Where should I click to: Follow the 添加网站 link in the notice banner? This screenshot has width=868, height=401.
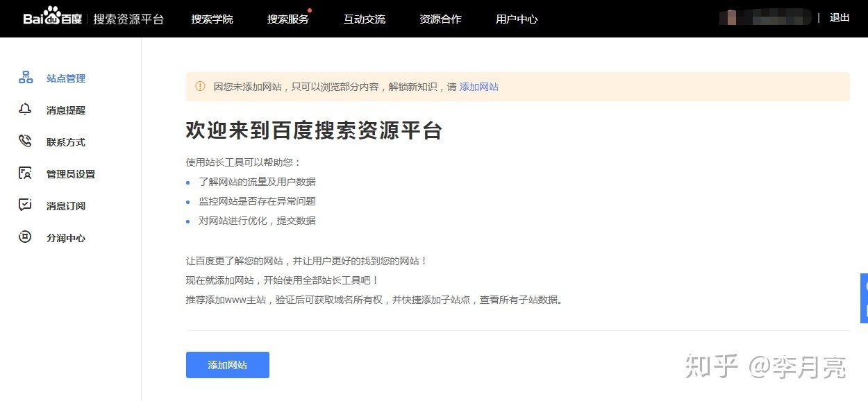(x=479, y=87)
